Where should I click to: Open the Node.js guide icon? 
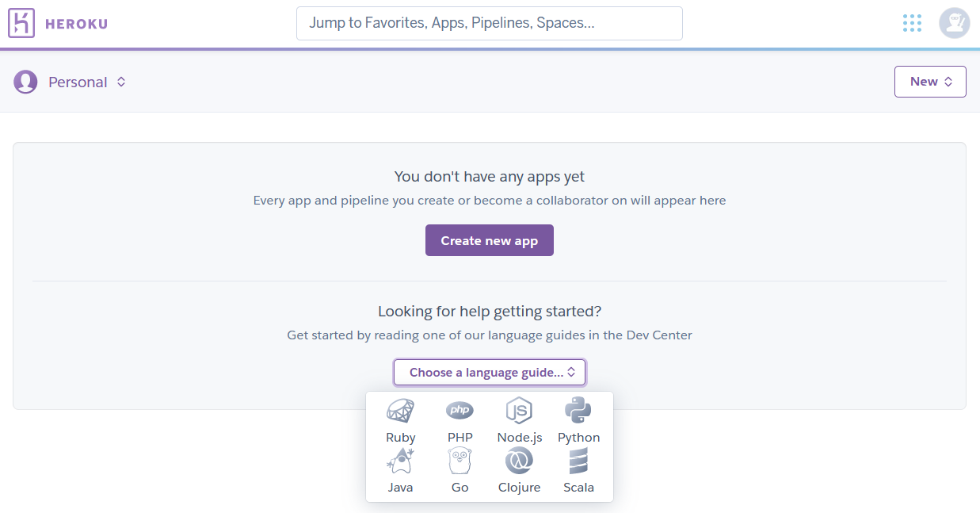click(x=519, y=411)
